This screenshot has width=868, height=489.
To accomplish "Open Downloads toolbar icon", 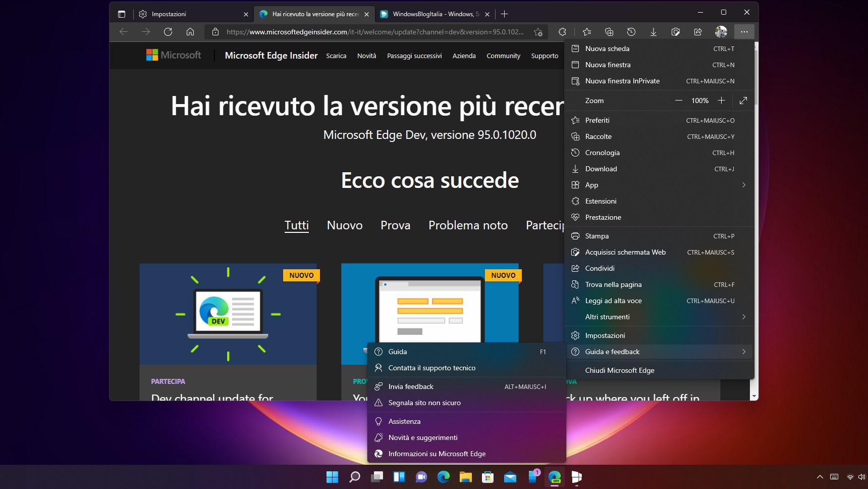I will click(x=654, y=32).
